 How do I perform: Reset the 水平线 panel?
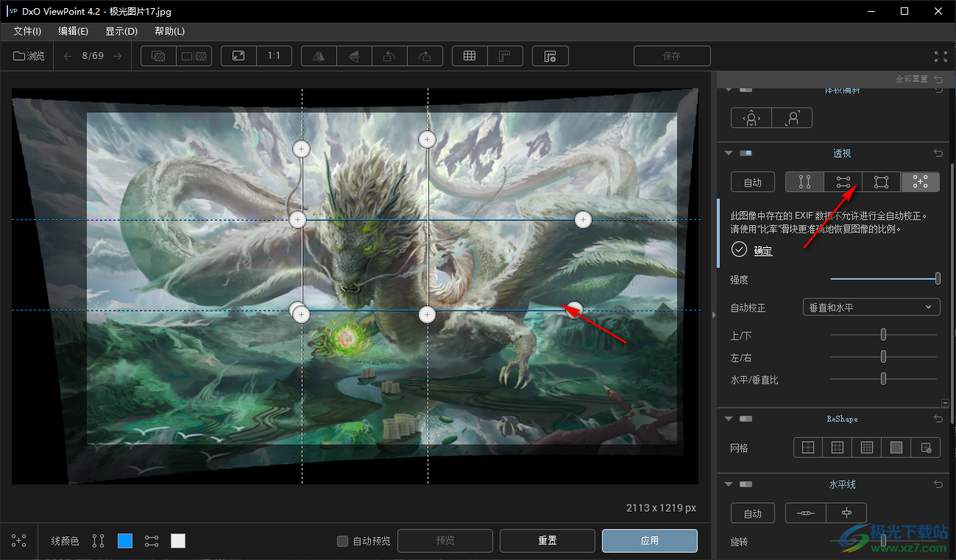click(x=938, y=484)
